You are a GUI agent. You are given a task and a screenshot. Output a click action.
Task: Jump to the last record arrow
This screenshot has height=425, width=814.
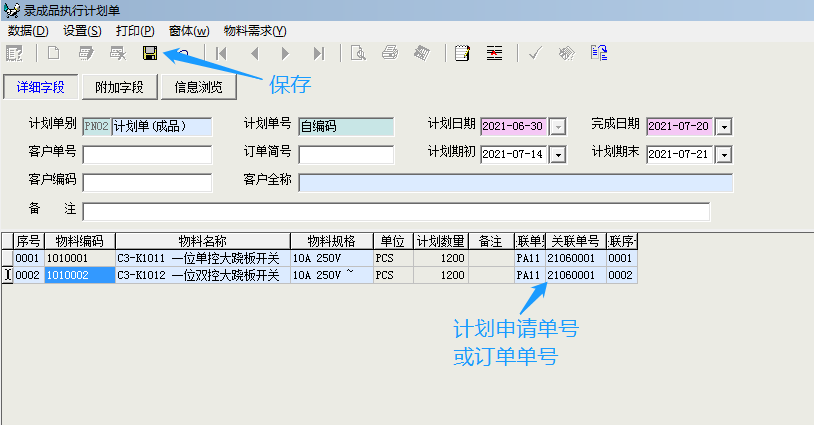[x=319, y=53]
